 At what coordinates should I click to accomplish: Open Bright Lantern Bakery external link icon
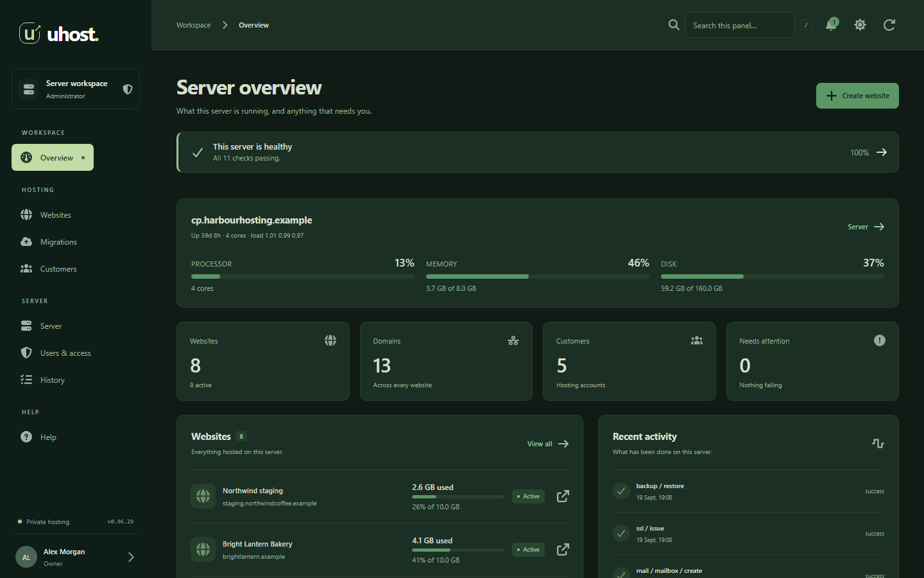pyautogui.click(x=563, y=550)
